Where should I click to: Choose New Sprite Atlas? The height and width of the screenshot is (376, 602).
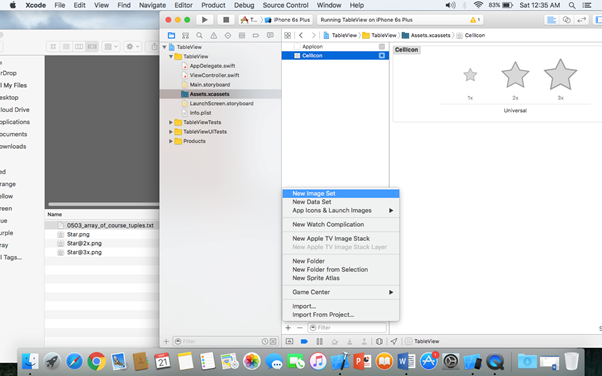(x=341, y=278)
